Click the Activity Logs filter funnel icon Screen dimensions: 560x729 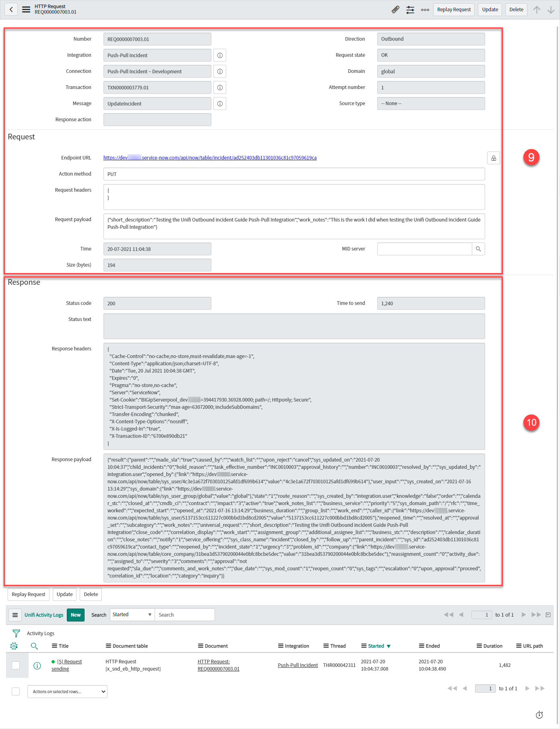(x=16, y=633)
